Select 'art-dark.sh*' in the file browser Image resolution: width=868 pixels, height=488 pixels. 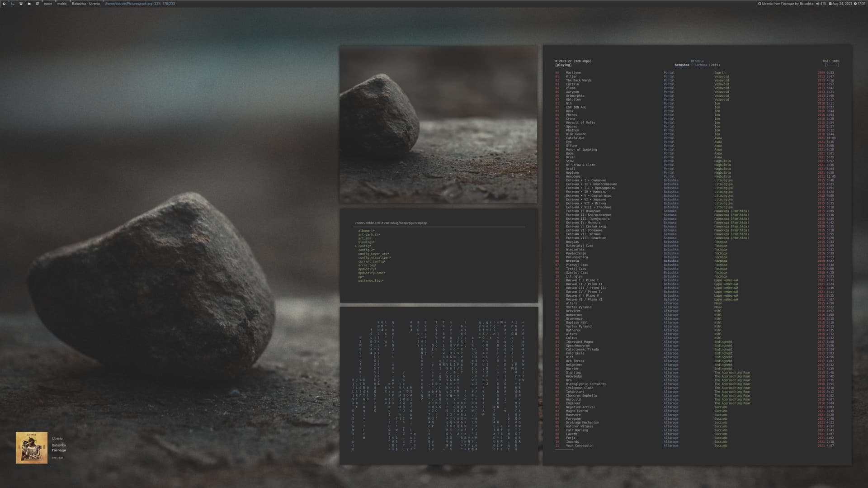pos(369,235)
